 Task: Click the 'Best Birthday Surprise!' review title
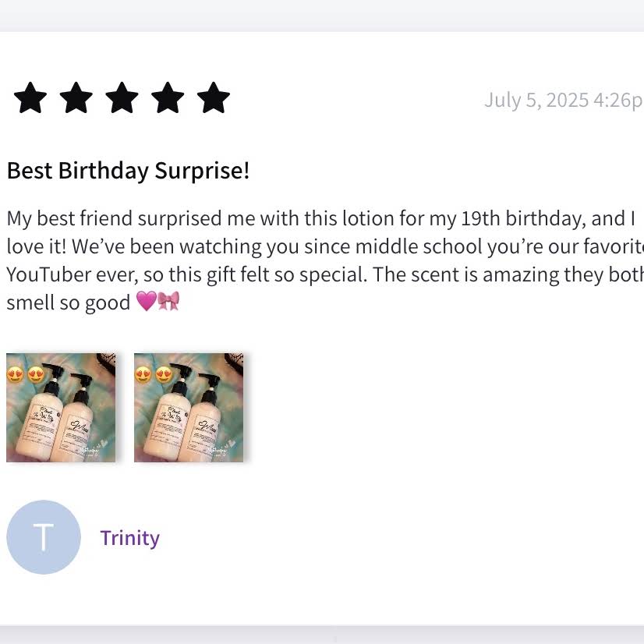click(128, 171)
